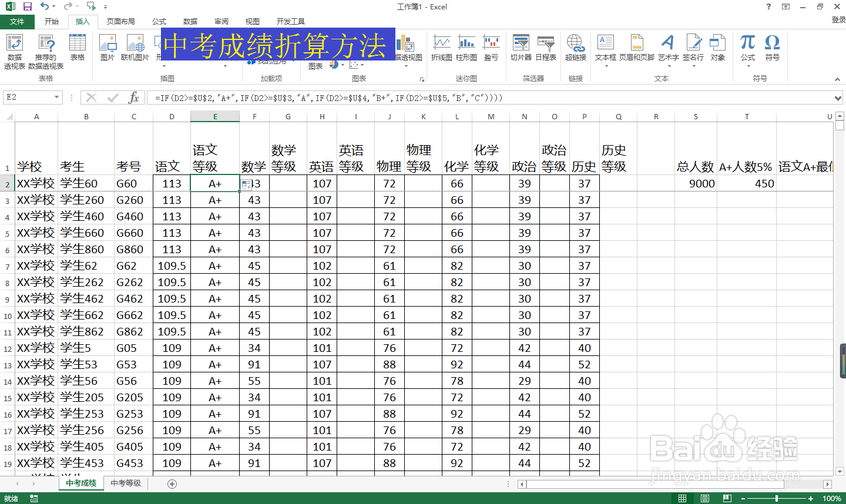846x504 pixels.
Task: Insert a Slicer filter
Action: point(521,48)
